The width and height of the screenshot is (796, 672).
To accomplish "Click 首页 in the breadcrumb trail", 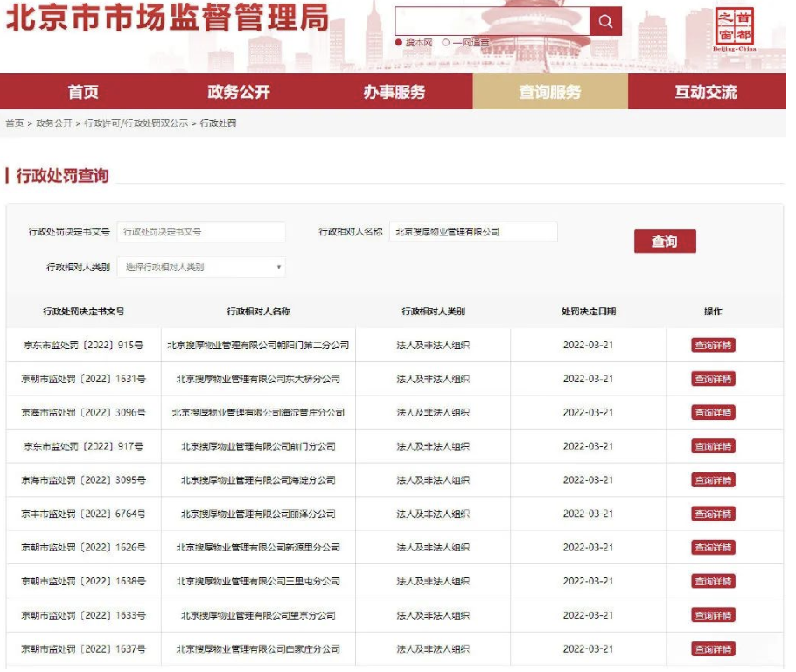I will coord(13,123).
